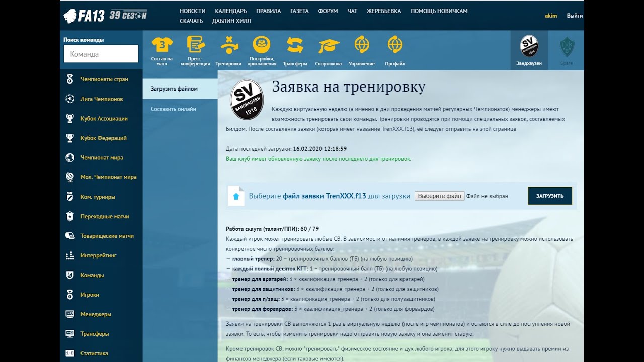The height and width of the screenshot is (362, 644).
Task: Open the Трансферы arrows icon
Action: [x=295, y=45]
